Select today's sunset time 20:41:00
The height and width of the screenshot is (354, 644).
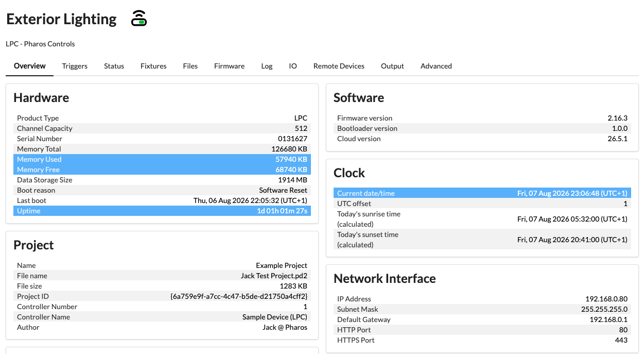[x=572, y=240]
